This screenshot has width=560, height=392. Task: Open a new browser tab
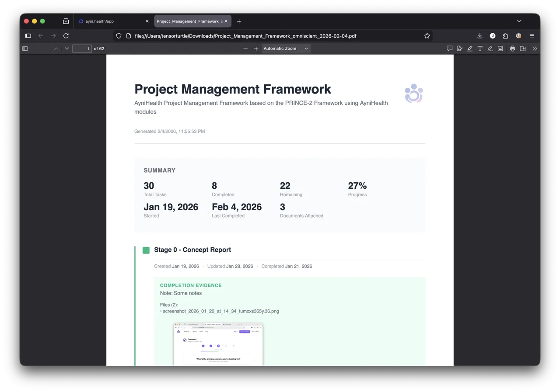coord(239,21)
